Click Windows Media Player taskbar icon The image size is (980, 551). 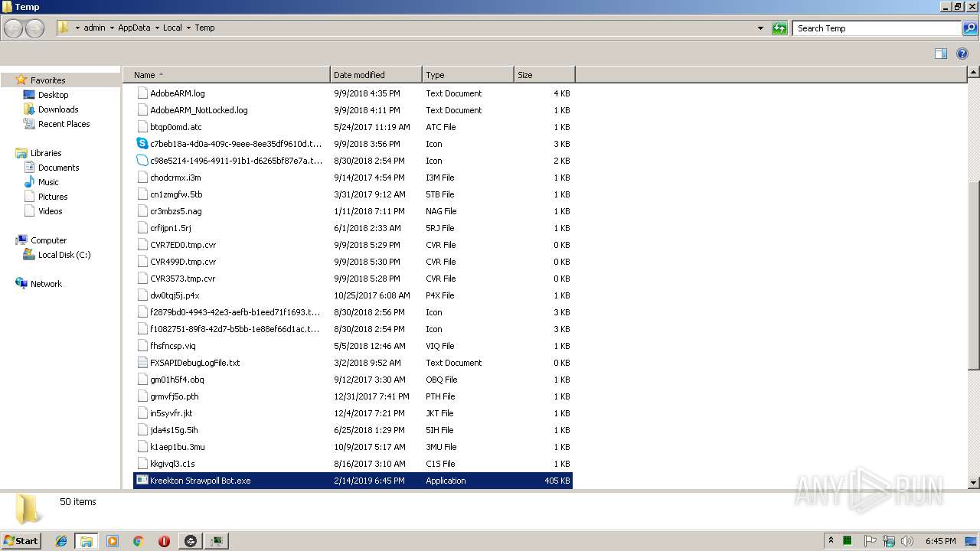tap(113, 541)
